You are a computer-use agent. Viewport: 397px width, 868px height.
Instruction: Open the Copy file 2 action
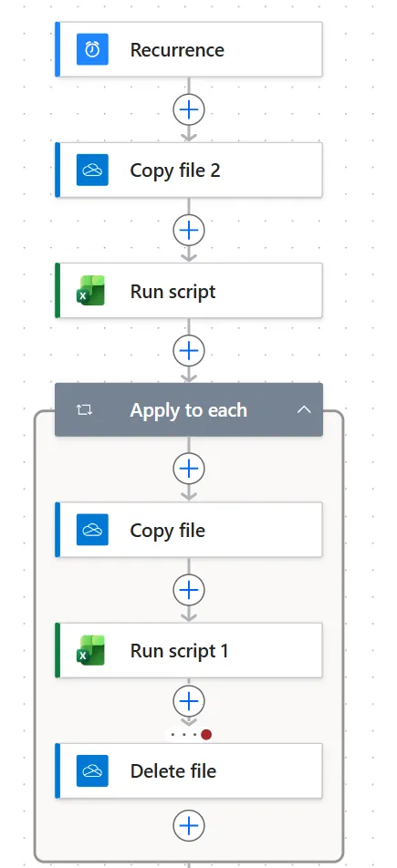click(189, 170)
